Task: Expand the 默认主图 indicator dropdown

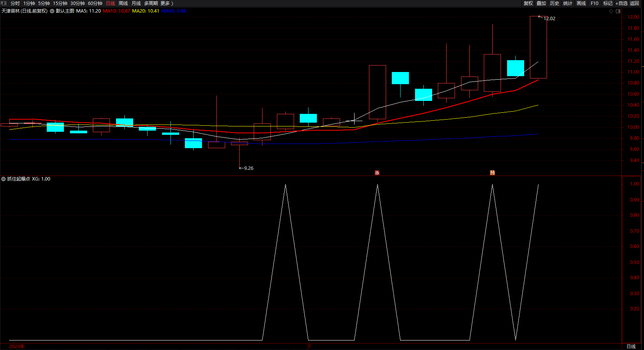Action: 52,11
